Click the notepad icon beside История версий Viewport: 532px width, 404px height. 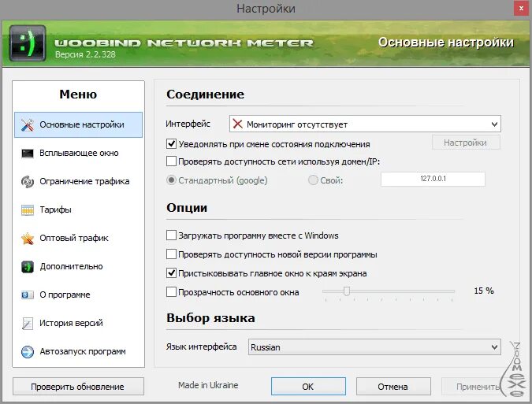pyautogui.click(x=28, y=324)
